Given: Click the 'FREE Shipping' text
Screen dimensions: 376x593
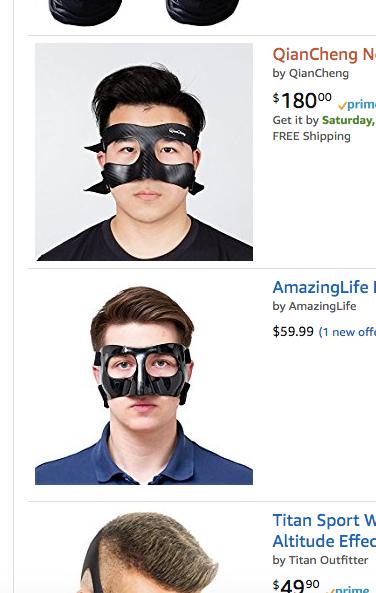Looking at the screenshot, I should (x=311, y=136).
